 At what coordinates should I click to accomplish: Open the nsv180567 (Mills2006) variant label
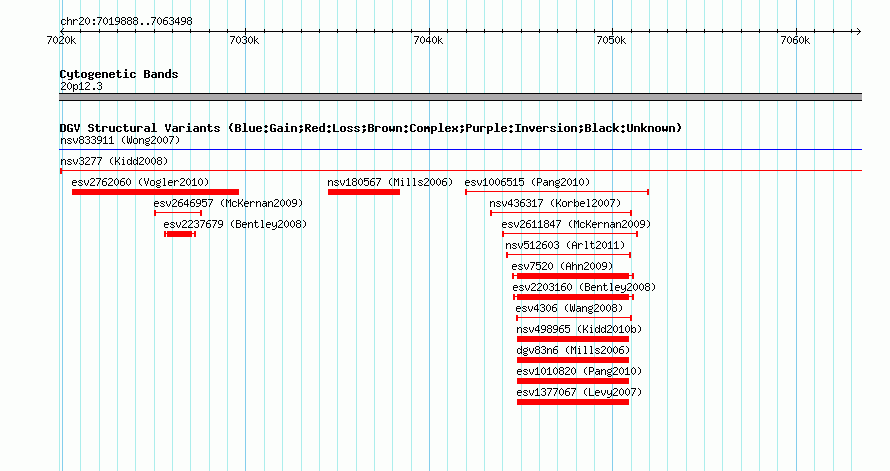pos(390,182)
